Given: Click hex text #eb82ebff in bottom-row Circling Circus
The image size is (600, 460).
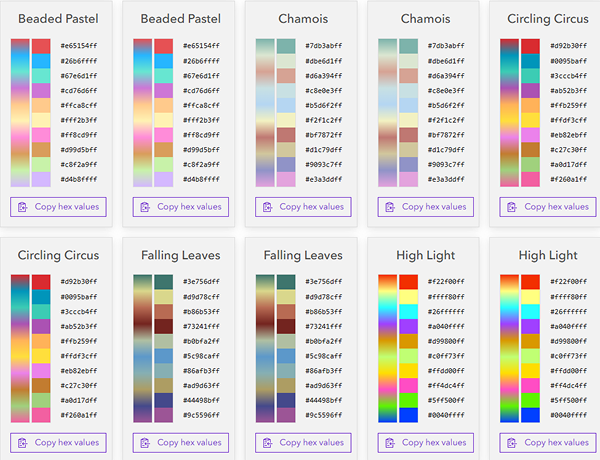Looking at the screenshot, I should click(x=79, y=371).
